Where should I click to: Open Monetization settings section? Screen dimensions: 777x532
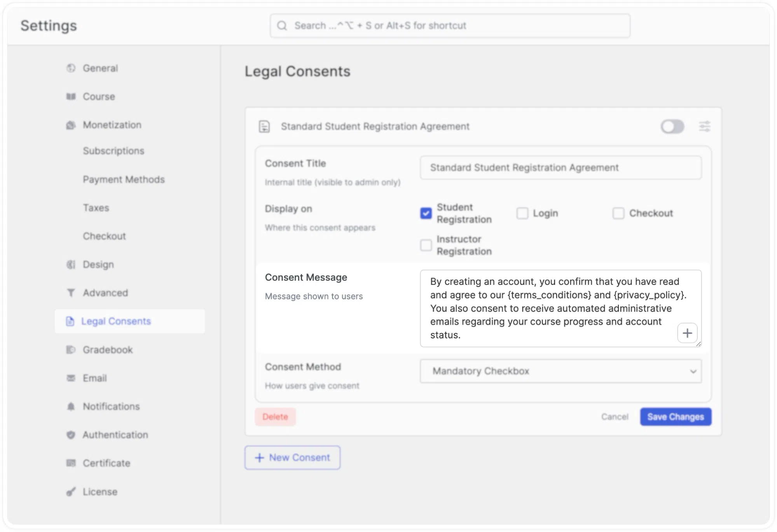click(x=112, y=125)
